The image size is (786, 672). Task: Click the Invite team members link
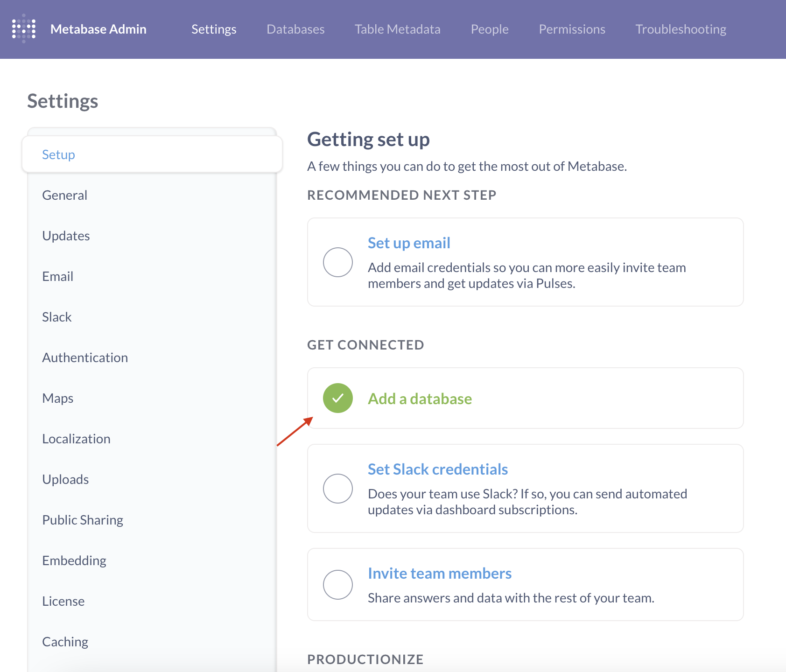pos(440,573)
